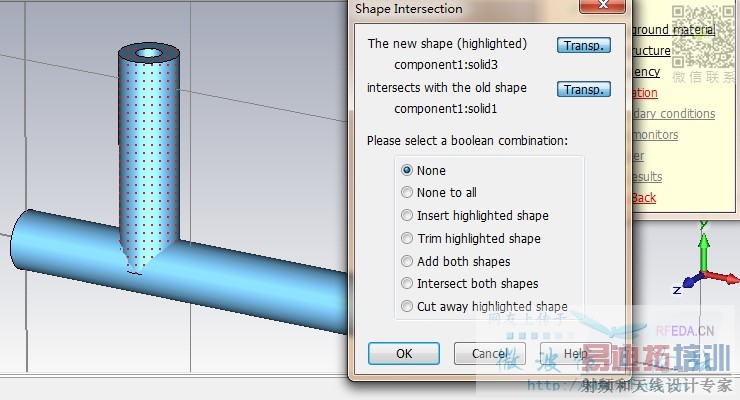Pick the Trim highlighted shape option

pos(407,238)
